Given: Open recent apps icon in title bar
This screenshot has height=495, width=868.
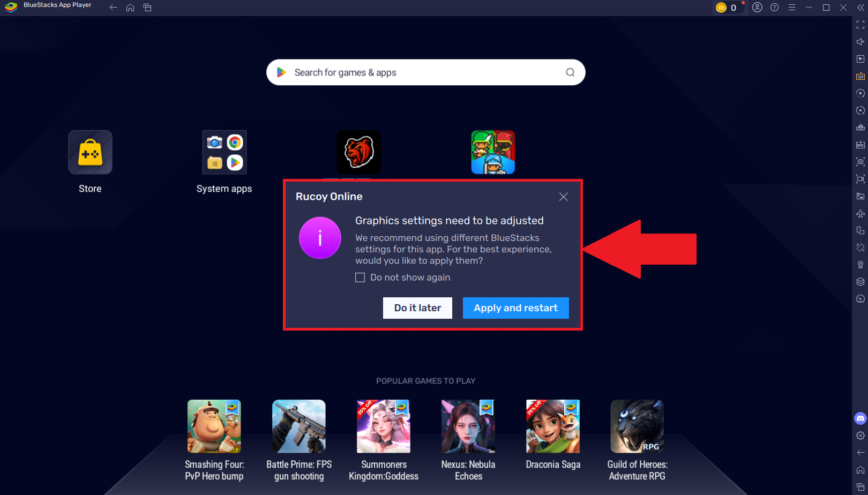Looking at the screenshot, I should (147, 7).
